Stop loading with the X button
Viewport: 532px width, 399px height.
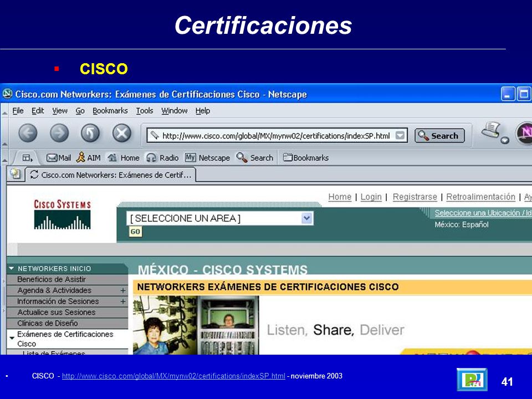122,132
